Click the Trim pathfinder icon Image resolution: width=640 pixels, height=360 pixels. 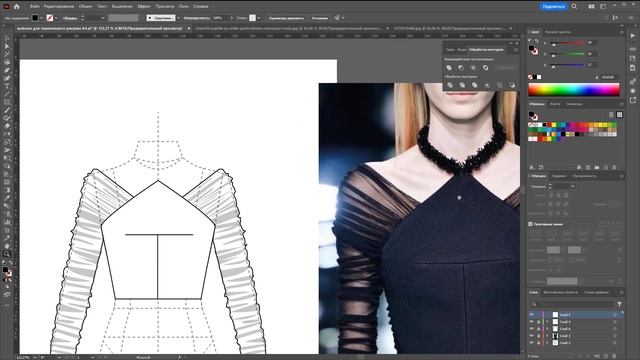pyautogui.click(x=462, y=85)
